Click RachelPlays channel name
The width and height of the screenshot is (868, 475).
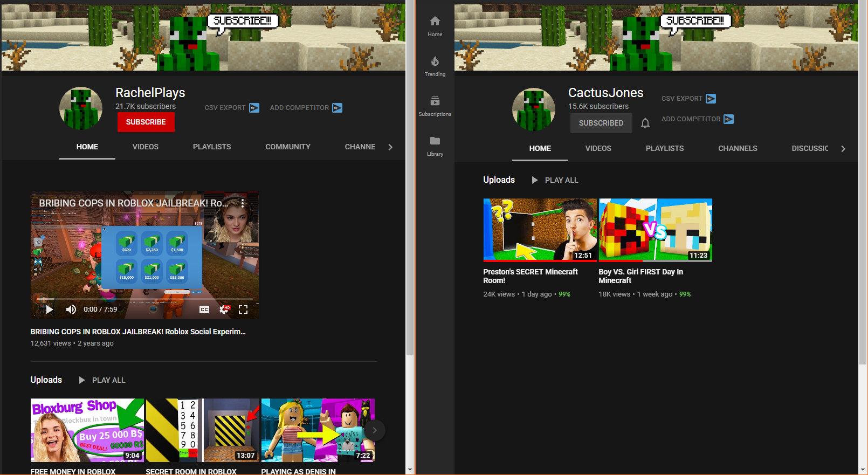click(150, 93)
